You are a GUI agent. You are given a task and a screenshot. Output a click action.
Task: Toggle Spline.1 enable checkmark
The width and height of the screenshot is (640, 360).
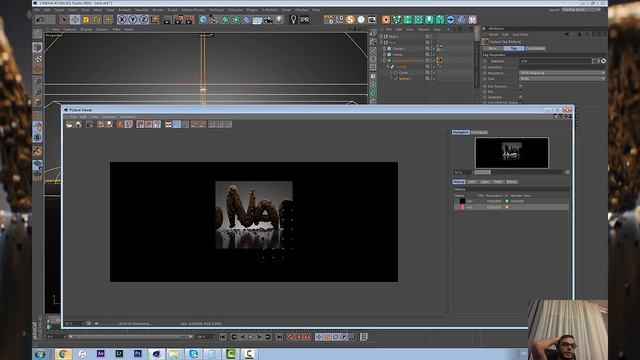[x=433, y=78]
